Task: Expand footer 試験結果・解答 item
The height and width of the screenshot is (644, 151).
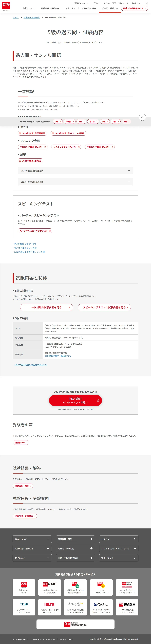Action: 75,539
